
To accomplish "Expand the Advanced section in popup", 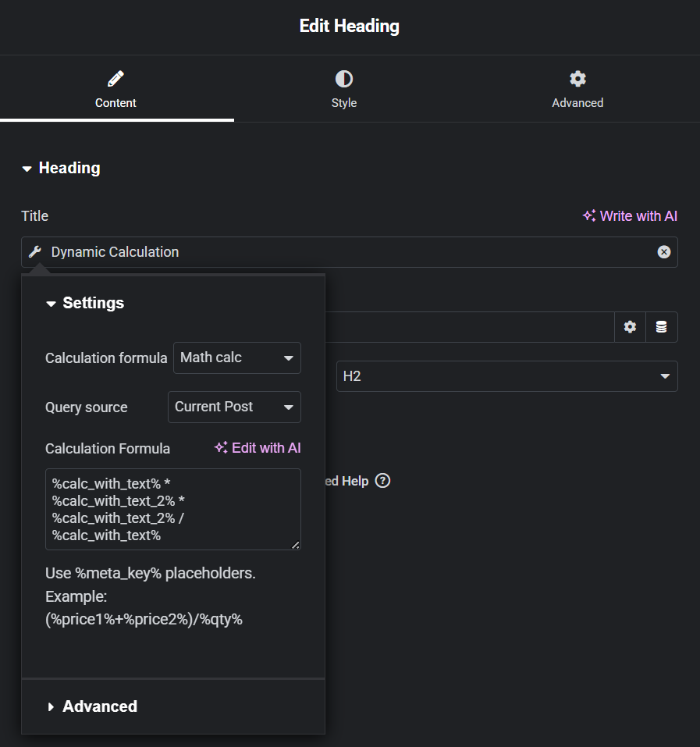I will click(x=92, y=706).
